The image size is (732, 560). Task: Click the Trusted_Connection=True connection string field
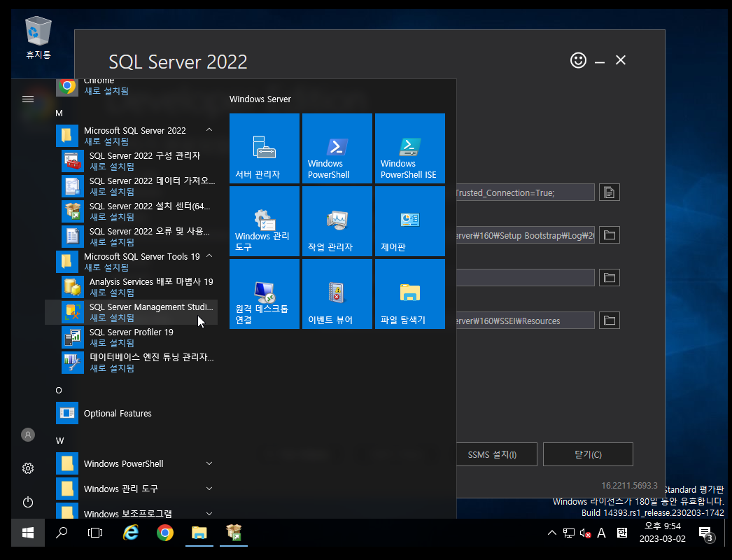(525, 192)
